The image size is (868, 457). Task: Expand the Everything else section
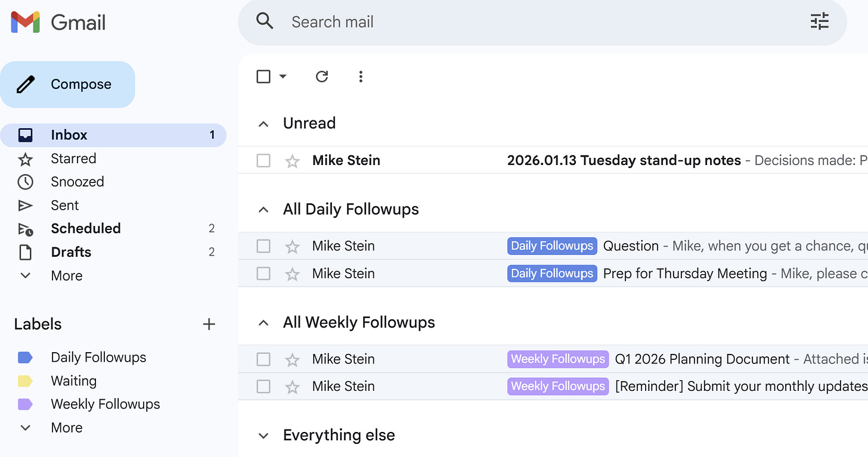(x=263, y=436)
